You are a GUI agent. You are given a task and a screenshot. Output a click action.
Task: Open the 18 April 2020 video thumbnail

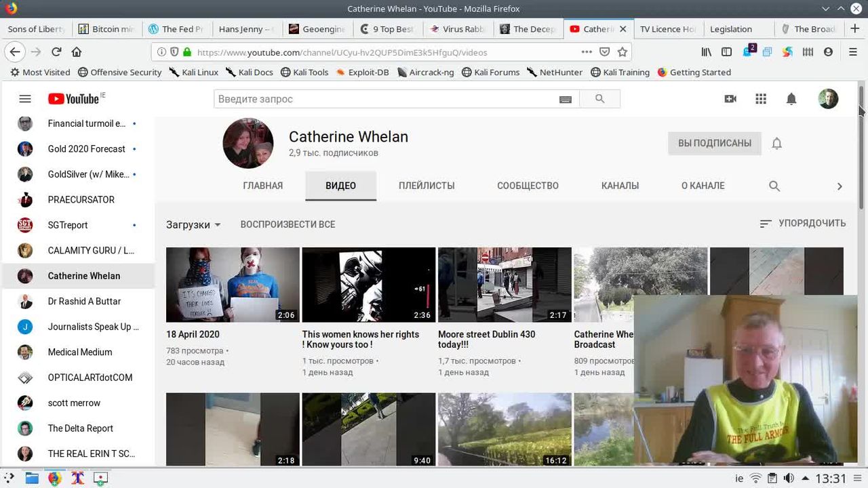coord(233,285)
